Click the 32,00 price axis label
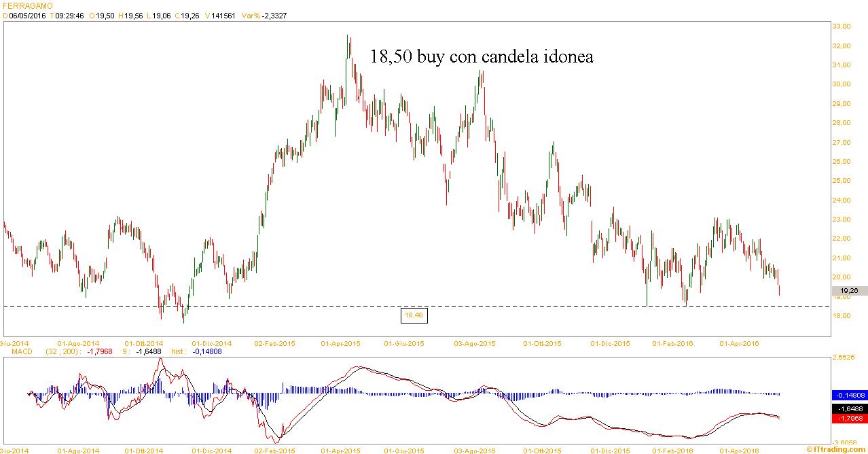The height and width of the screenshot is (454, 868). click(842, 46)
